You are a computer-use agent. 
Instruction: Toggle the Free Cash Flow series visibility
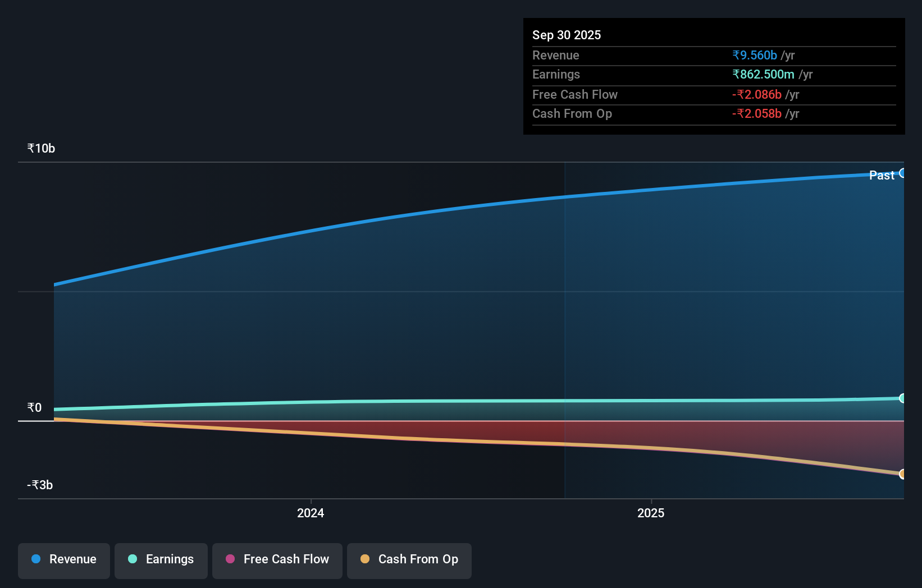tap(277, 560)
